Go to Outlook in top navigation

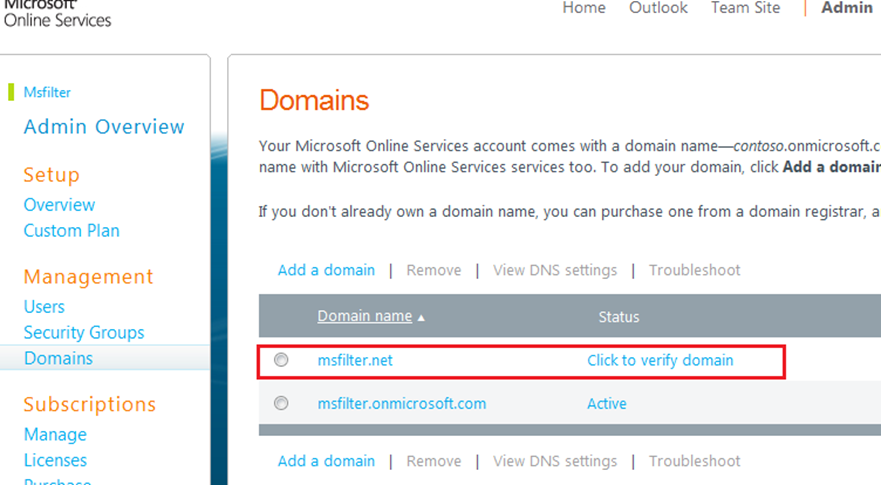(658, 8)
